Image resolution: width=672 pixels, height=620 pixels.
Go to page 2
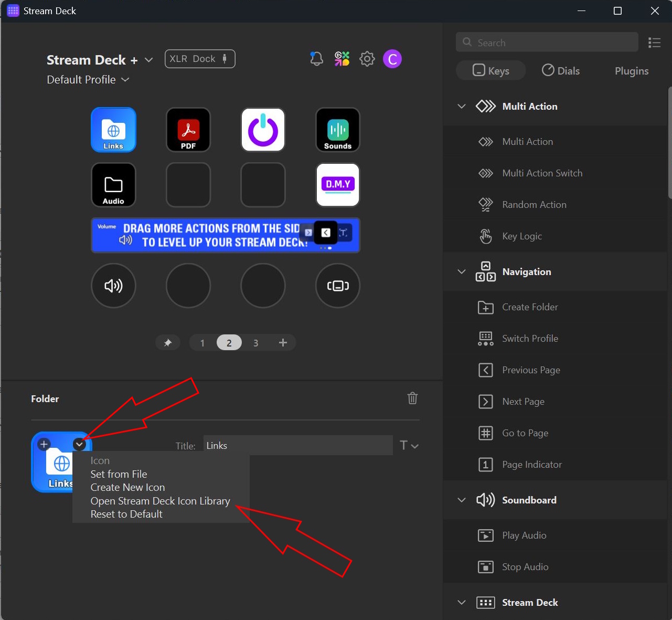[229, 343]
